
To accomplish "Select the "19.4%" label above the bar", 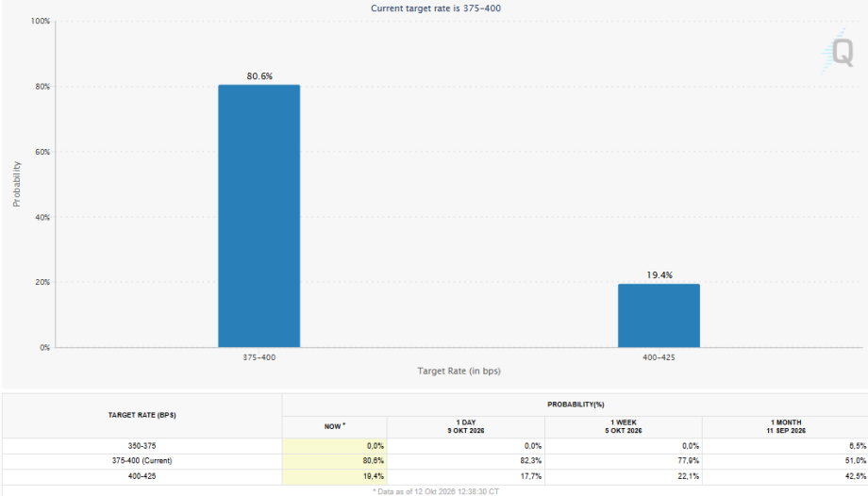I will tap(659, 275).
